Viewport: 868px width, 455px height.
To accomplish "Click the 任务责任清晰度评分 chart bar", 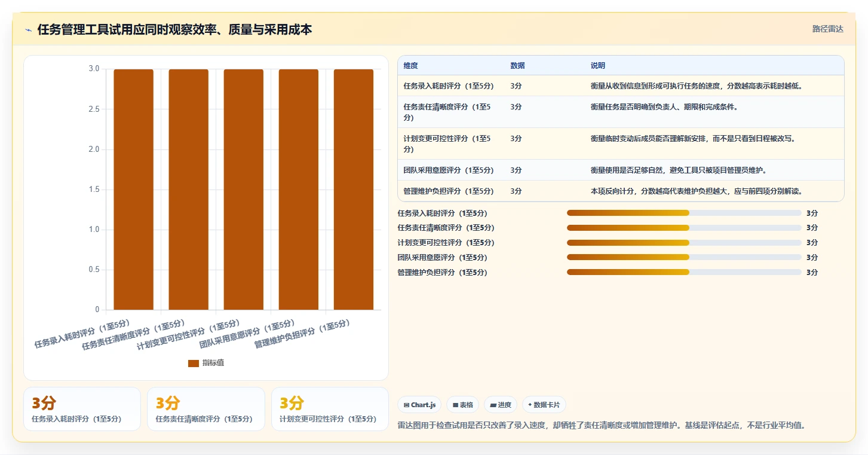I will [x=189, y=190].
